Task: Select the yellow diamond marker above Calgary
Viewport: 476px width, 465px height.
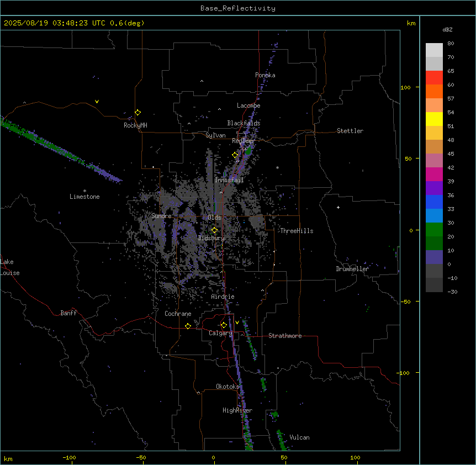Action: click(x=224, y=325)
